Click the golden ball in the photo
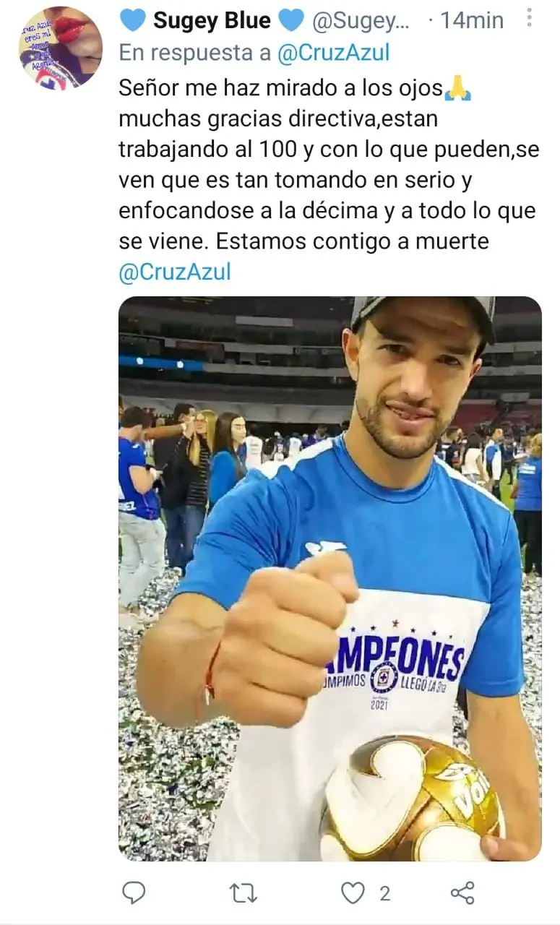The height and width of the screenshot is (925, 560). [413, 799]
